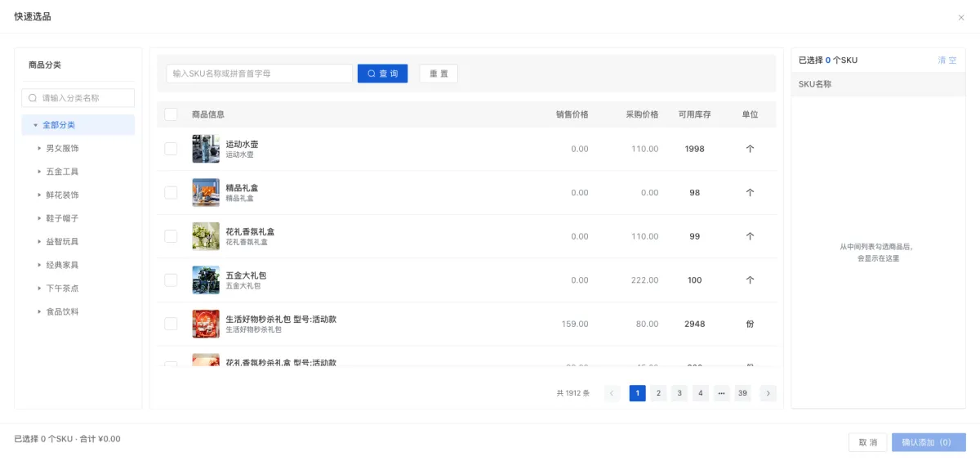Image resolution: width=980 pixels, height=461 pixels.
Task: Check the 五金大礼包 row checkbox
Action: point(171,280)
